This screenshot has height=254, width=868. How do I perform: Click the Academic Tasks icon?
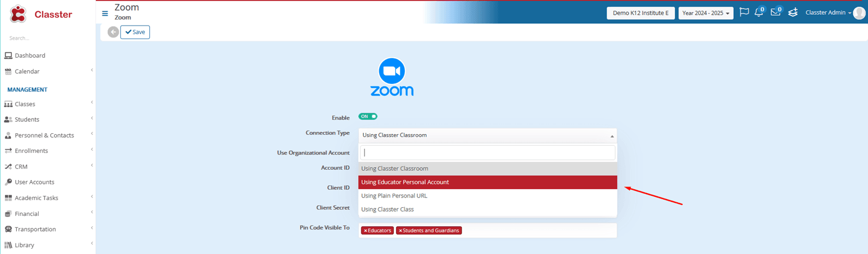pos(8,198)
